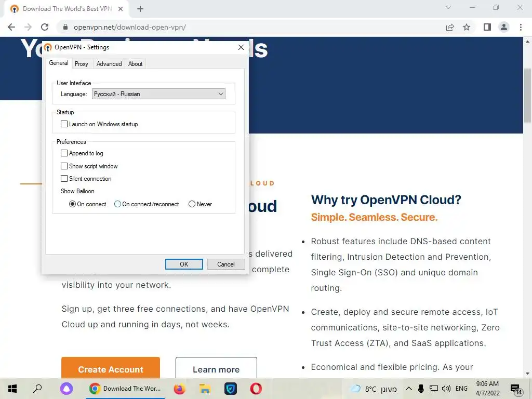Click the padlock site info icon
532x399 pixels.
click(65, 27)
